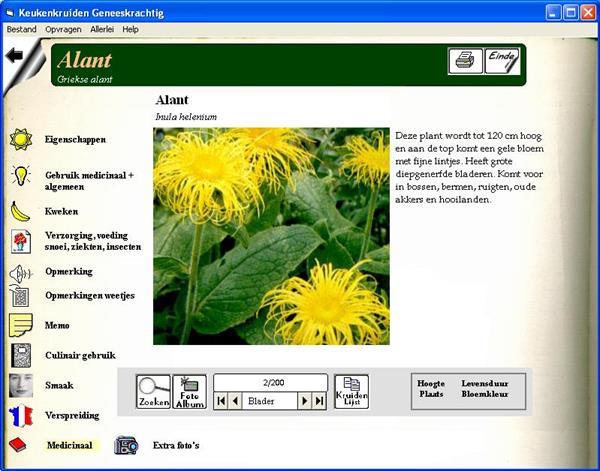Click the back arrow icon
Viewport: 600px width, 471px height.
[15, 55]
